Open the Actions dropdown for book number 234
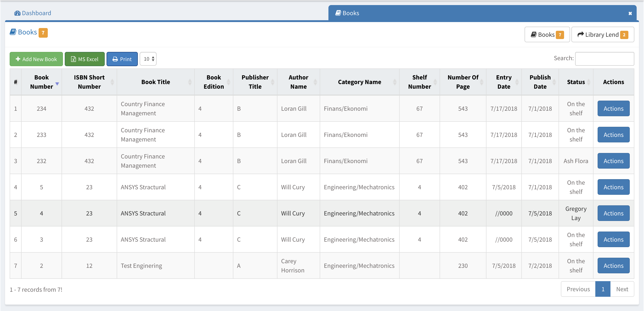Image resolution: width=644 pixels, height=311 pixels. pos(613,108)
